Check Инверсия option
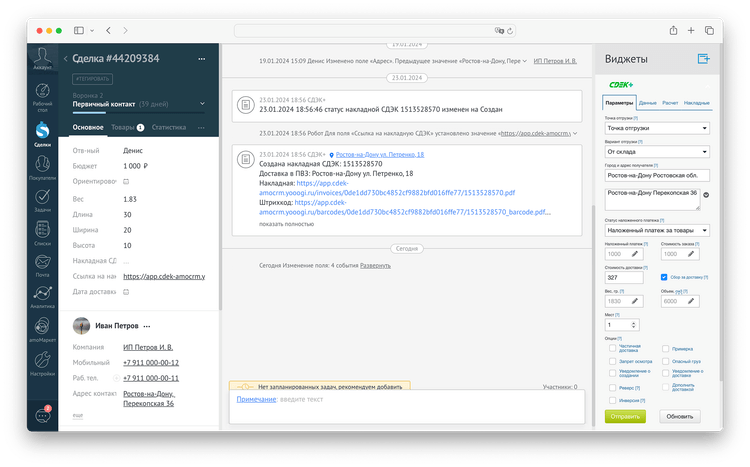Image resolution: width=750 pixels, height=467 pixels. [x=612, y=400]
